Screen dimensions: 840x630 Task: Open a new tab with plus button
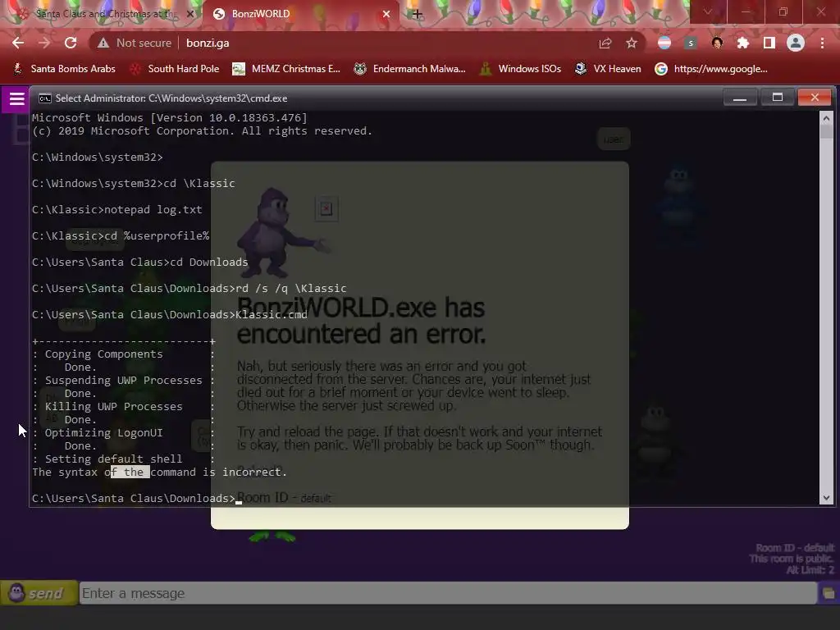click(x=418, y=14)
